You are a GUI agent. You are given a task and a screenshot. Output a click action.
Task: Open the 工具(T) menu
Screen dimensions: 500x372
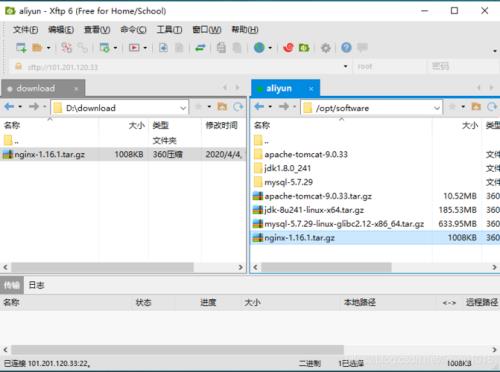(169, 30)
